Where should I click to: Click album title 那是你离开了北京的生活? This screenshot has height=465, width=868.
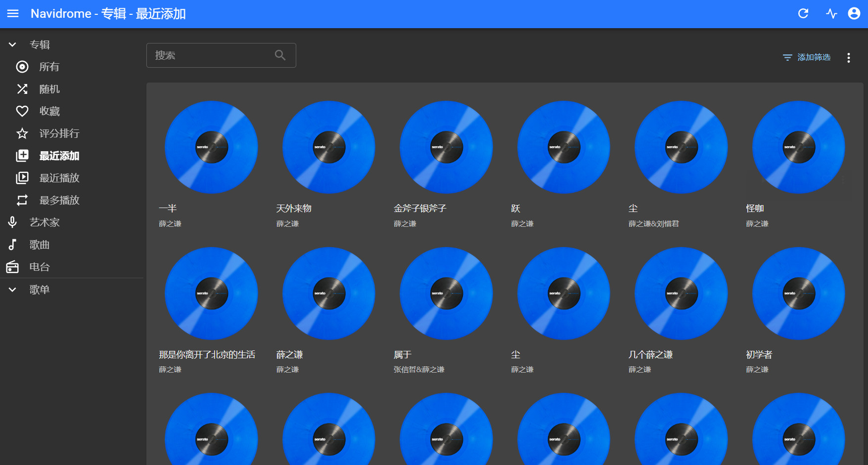[x=207, y=355]
